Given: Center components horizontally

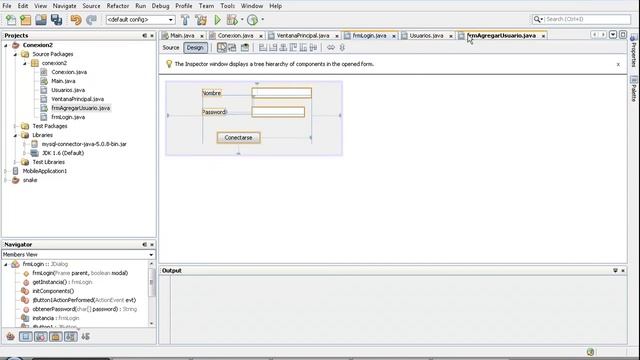Looking at the screenshot, I should coord(283,48).
